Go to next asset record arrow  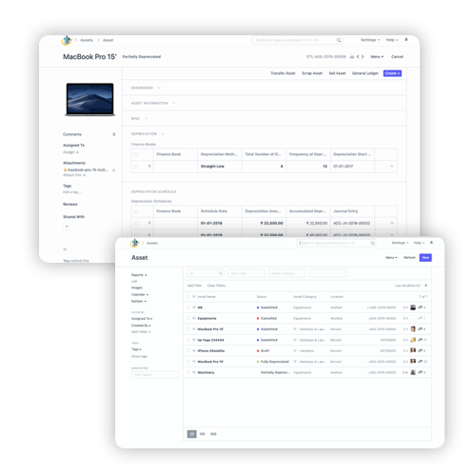pos(363,57)
